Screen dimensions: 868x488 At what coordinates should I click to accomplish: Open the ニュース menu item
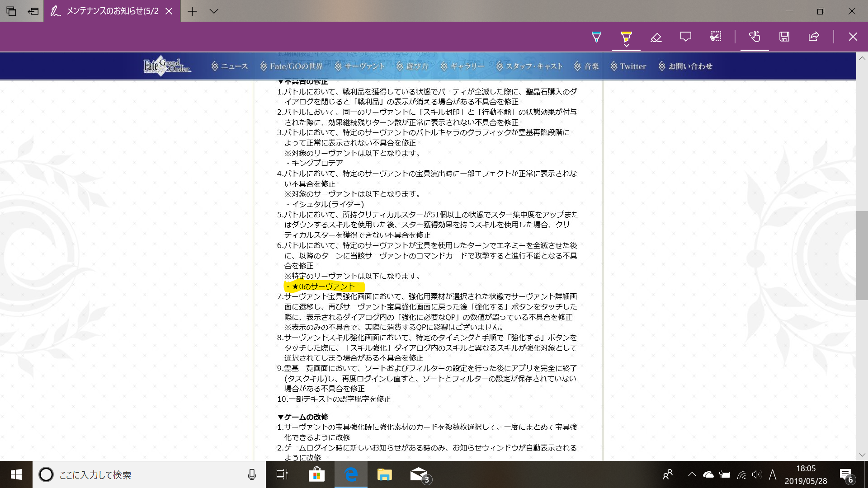(230, 66)
